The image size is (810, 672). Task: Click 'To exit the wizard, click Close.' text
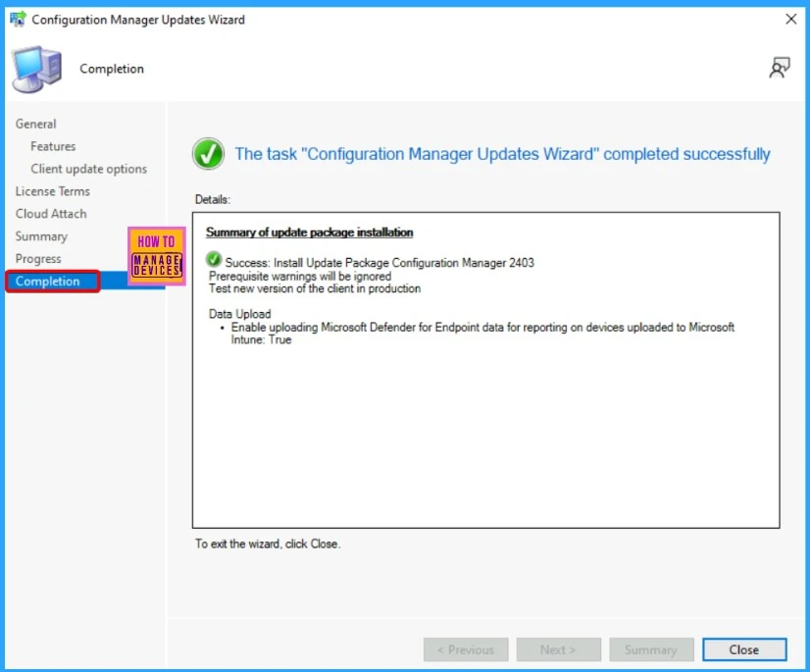point(268,543)
